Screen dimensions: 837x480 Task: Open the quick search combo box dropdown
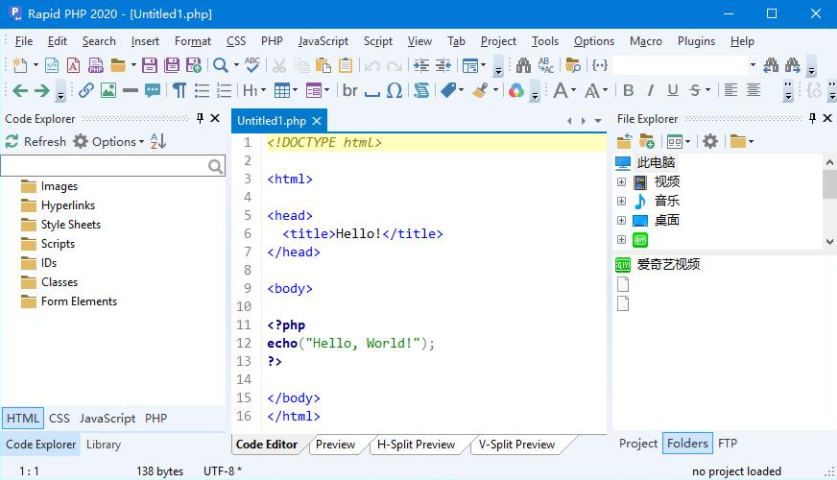click(x=753, y=65)
